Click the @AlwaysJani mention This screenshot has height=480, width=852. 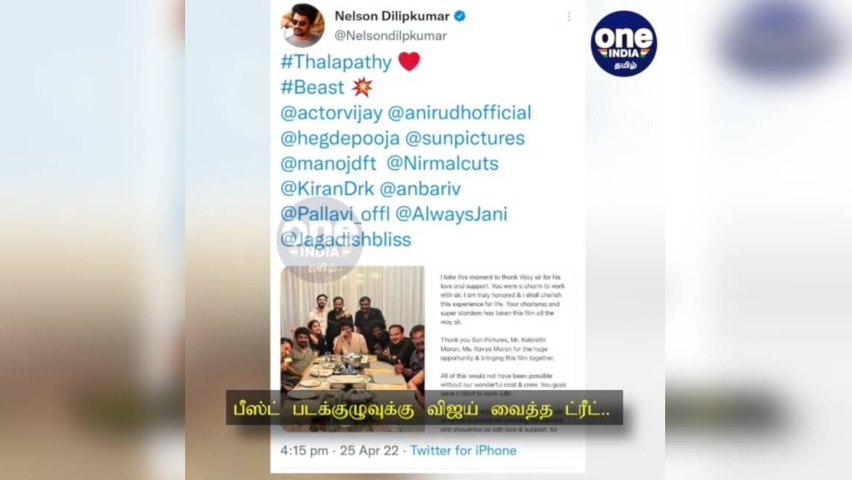(x=451, y=214)
